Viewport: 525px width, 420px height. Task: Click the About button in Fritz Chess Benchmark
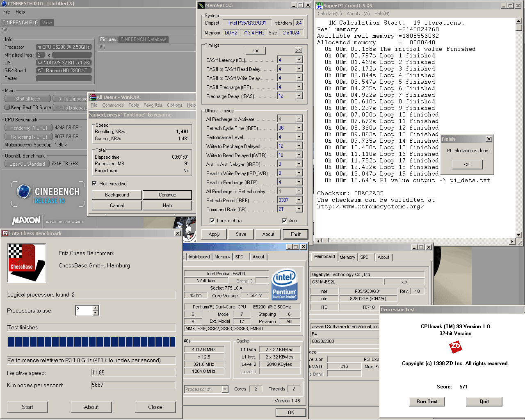click(x=91, y=407)
